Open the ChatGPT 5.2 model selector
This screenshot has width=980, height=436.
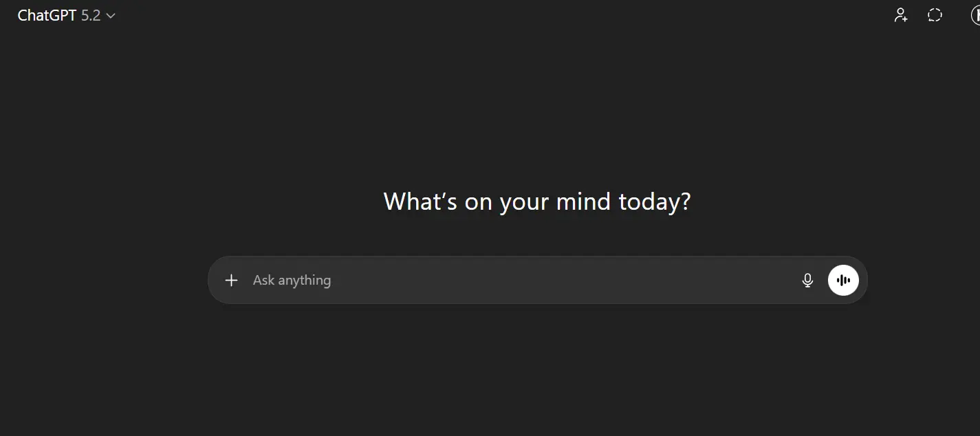pos(67,15)
